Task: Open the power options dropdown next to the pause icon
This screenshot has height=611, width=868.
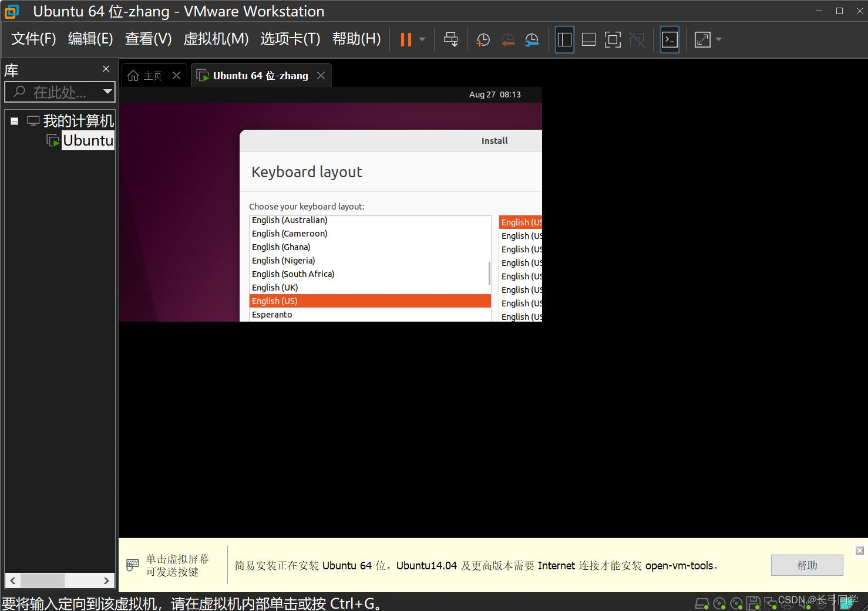Action: (422, 39)
